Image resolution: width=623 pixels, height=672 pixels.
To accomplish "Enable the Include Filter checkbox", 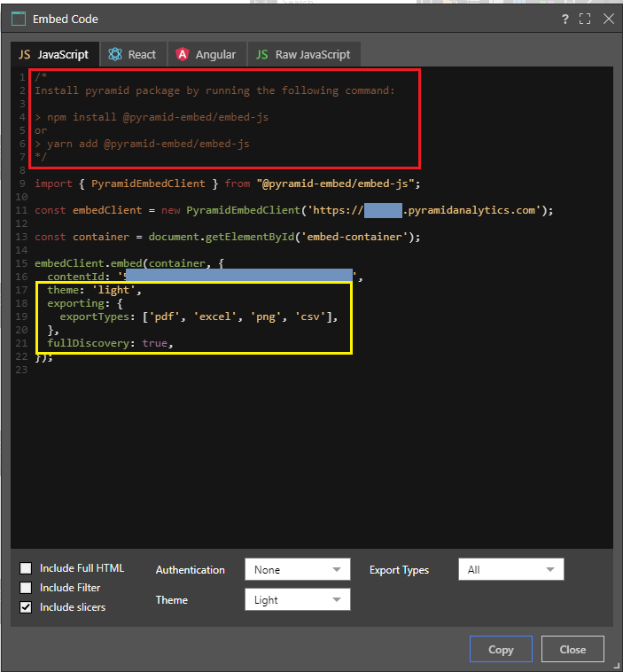I will tap(26, 588).
